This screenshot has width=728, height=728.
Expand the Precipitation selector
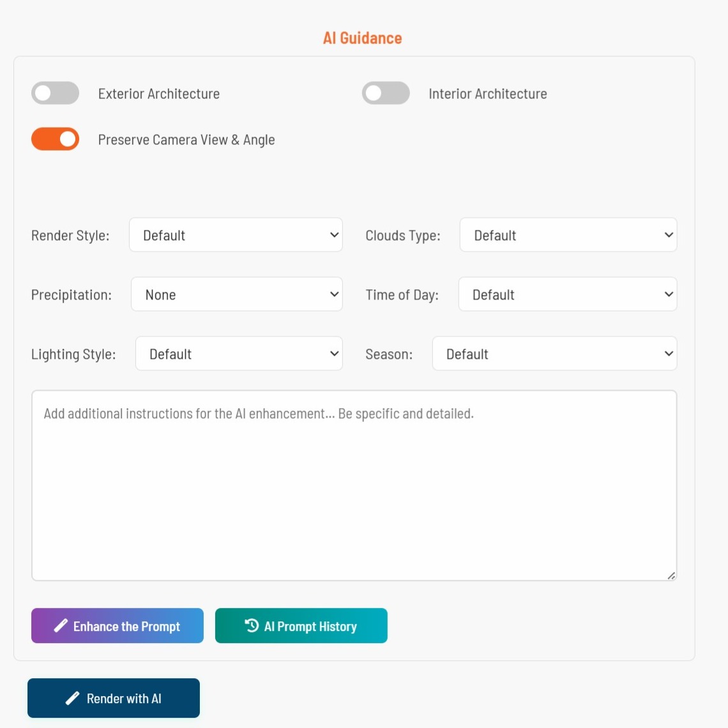coord(236,294)
